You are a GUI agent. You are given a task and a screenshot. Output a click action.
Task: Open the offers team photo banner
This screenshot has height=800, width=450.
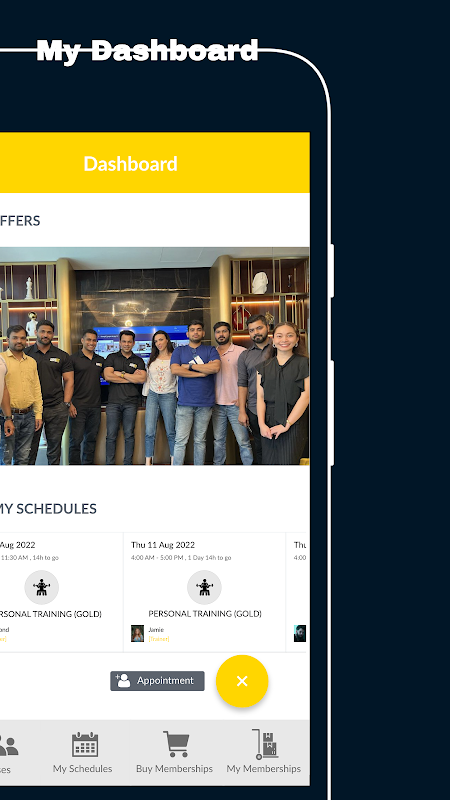tap(155, 356)
